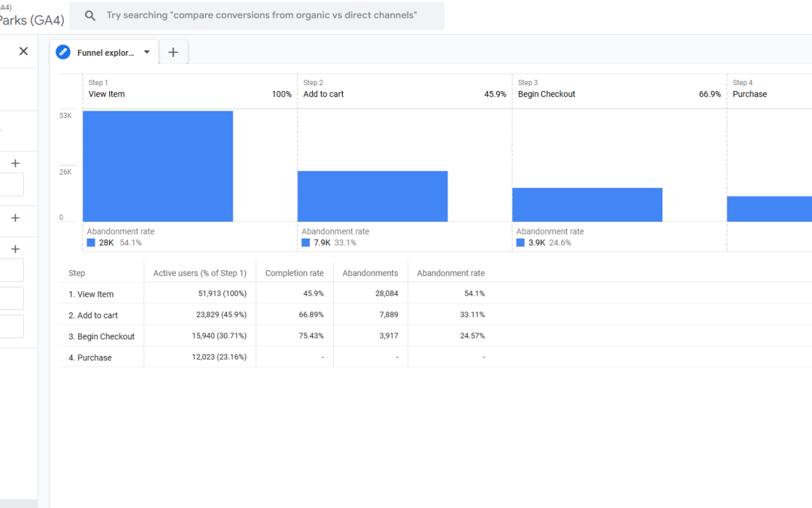Click the '23,829 (45.9%)' active users cell
Screen dimensions: 812x508
(x=221, y=315)
